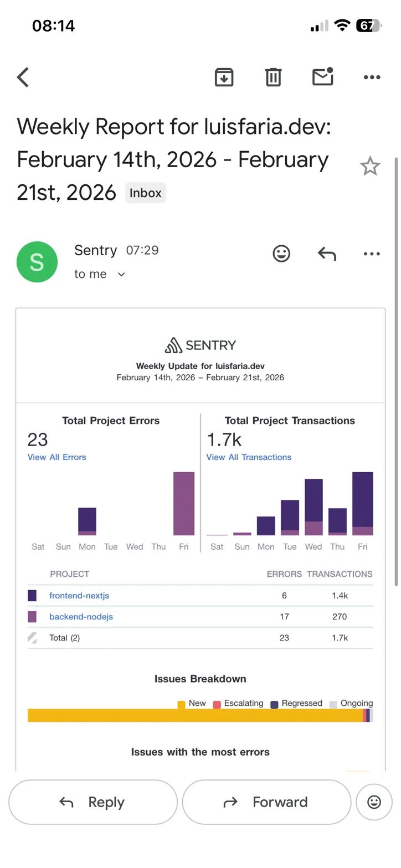
Task: Open the Inbox label chip
Action: click(x=145, y=193)
